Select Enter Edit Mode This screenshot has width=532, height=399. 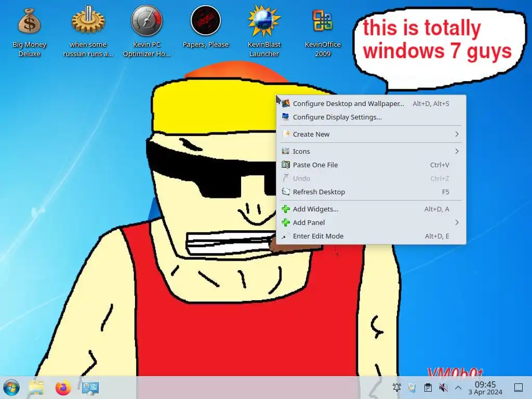pyautogui.click(x=371, y=236)
